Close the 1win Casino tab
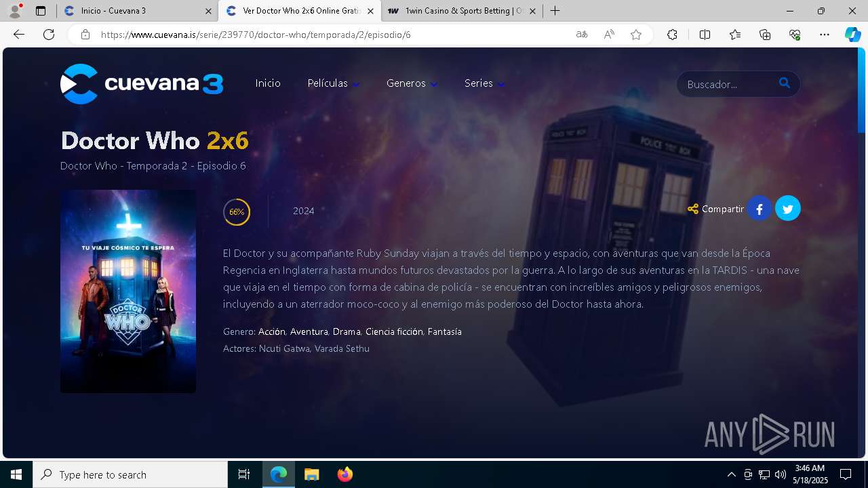Image resolution: width=868 pixels, height=488 pixels. (532, 11)
